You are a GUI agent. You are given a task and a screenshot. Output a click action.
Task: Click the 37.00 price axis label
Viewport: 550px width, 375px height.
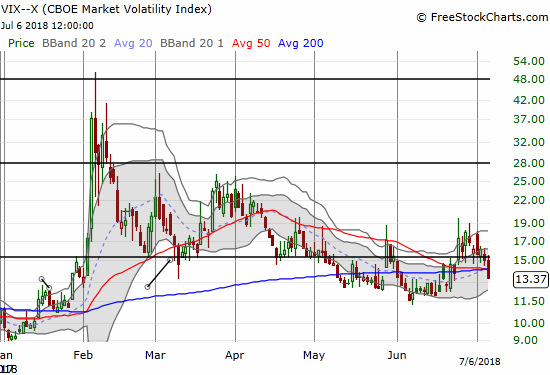529,119
